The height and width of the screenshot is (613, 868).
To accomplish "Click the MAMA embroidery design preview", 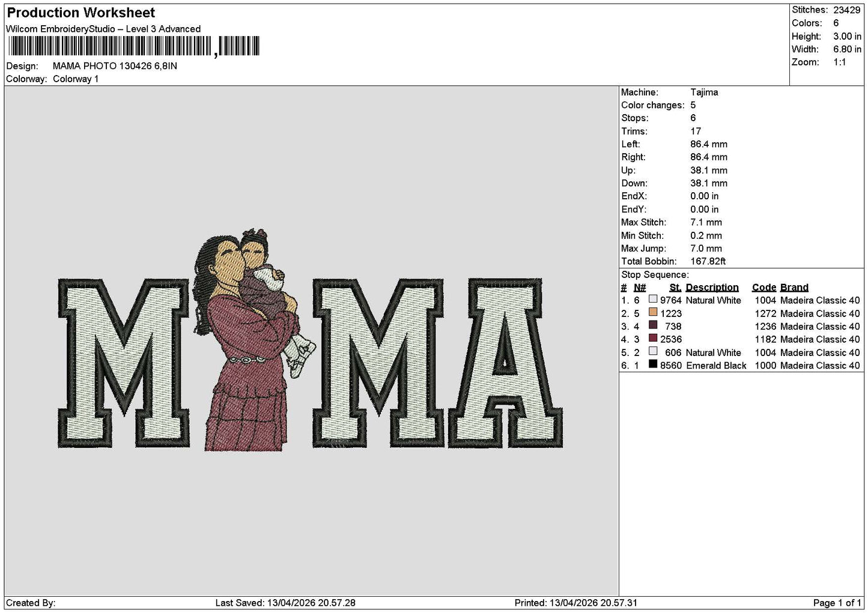I will 310,340.
